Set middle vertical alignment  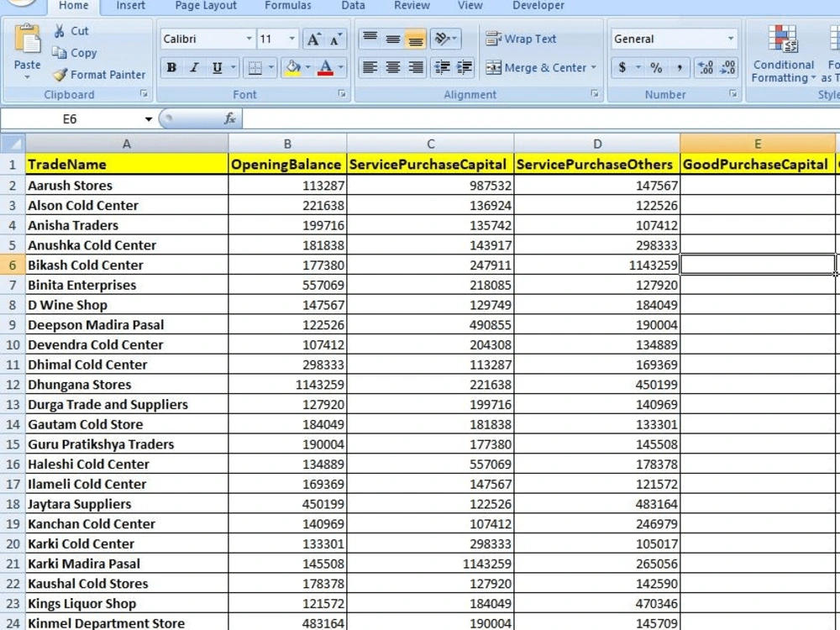point(392,39)
